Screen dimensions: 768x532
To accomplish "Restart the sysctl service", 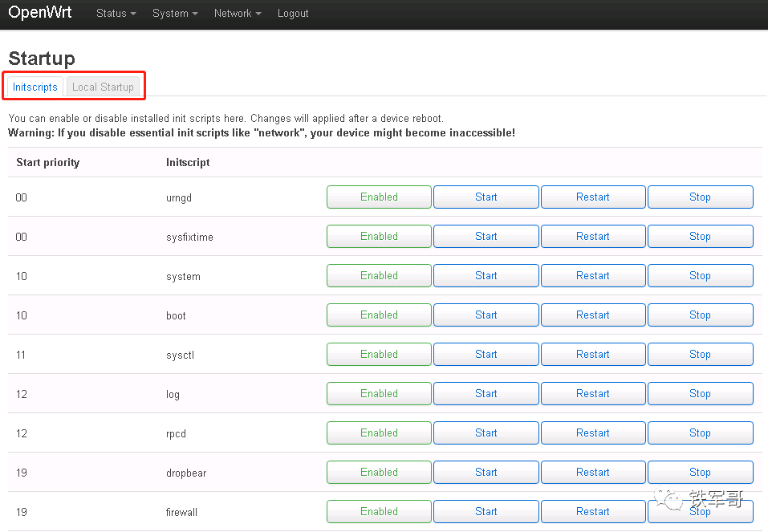I will click(592, 354).
